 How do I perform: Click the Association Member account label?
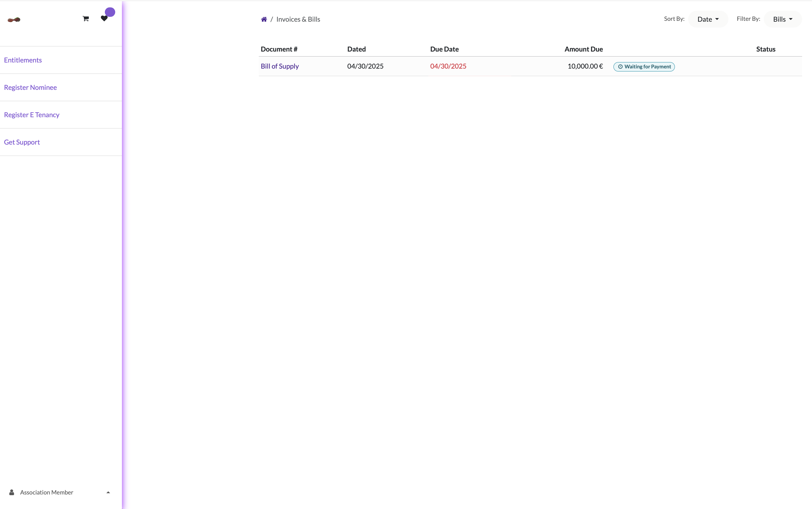(x=47, y=492)
